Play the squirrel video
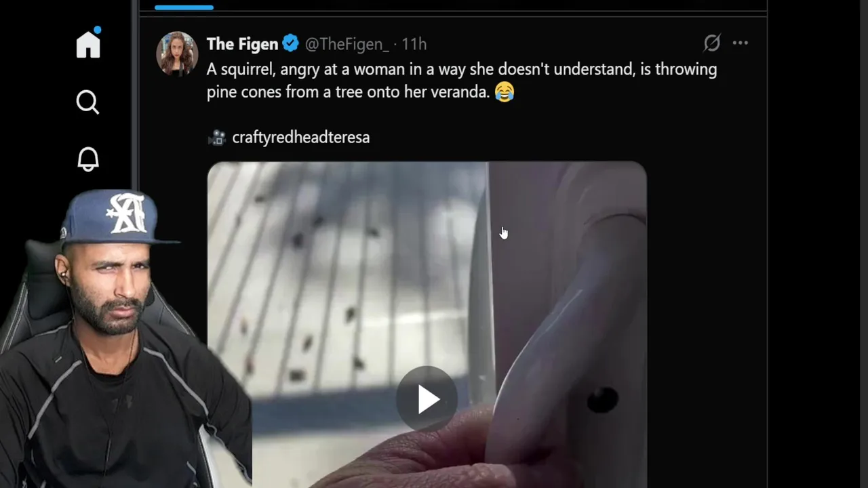 427,399
